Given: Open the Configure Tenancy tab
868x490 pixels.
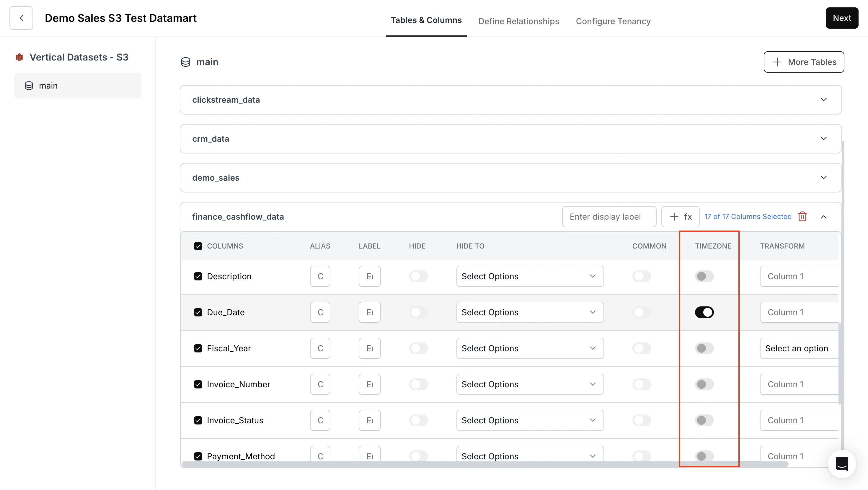Looking at the screenshot, I should [613, 21].
